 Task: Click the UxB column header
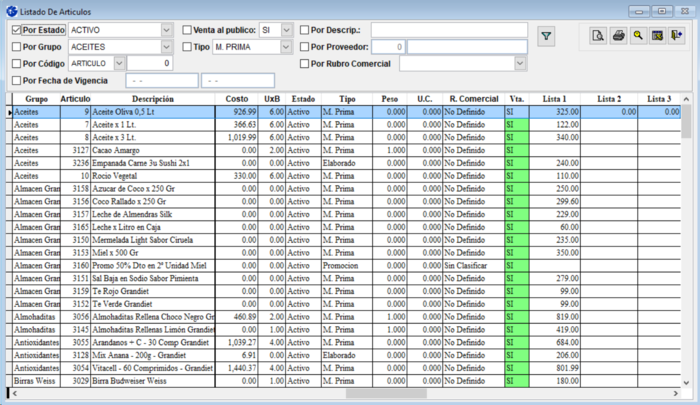point(272,99)
